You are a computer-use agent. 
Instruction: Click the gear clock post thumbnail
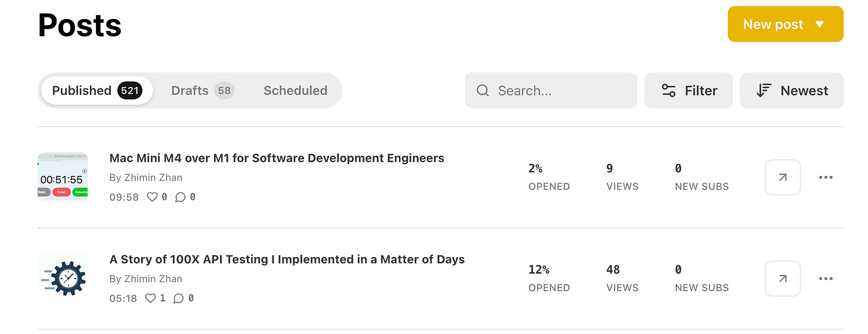(x=63, y=279)
